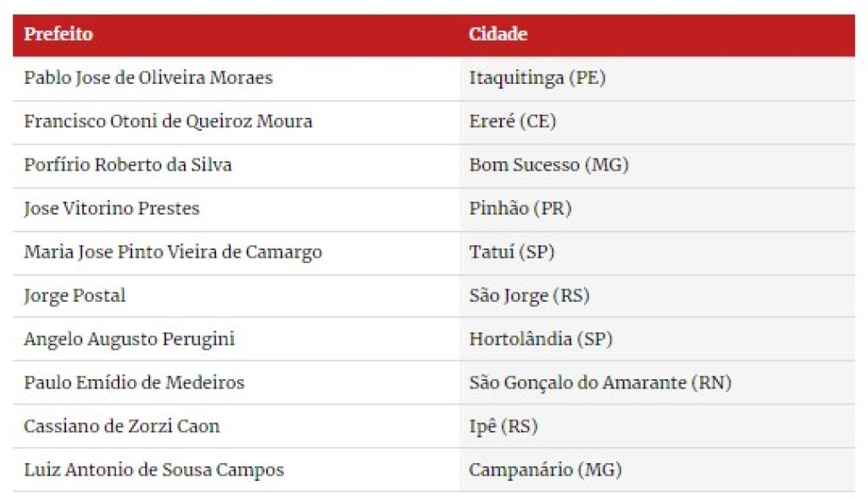Viewport: 868px width, 497px height.
Task: Click São Gonçalo do Amarante (RN)
Action: (600, 383)
